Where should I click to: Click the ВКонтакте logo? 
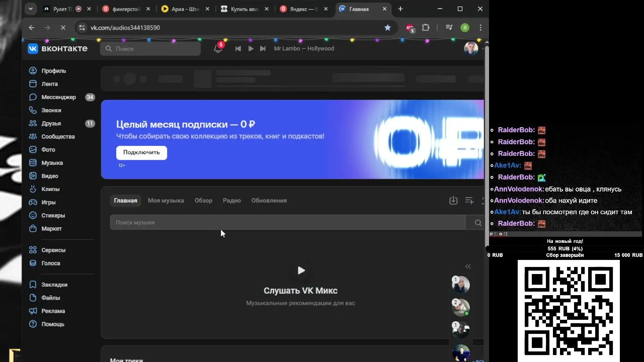pos(57,48)
